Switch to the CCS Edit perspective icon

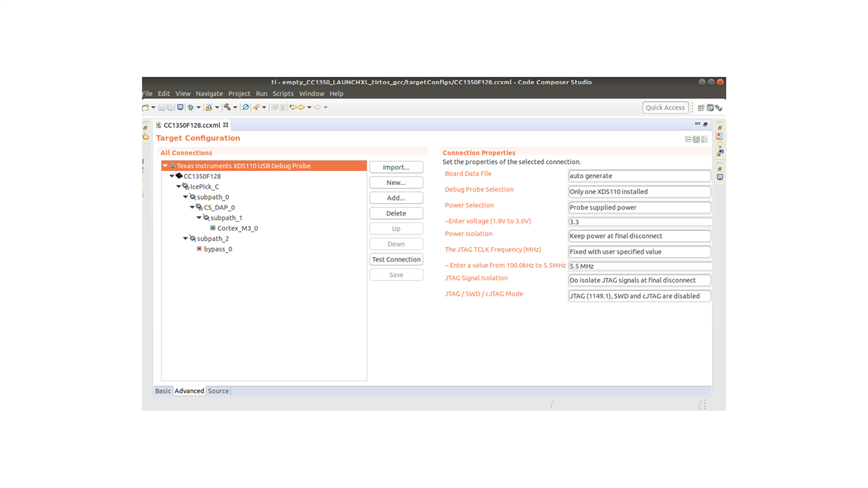tap(710, 107)
